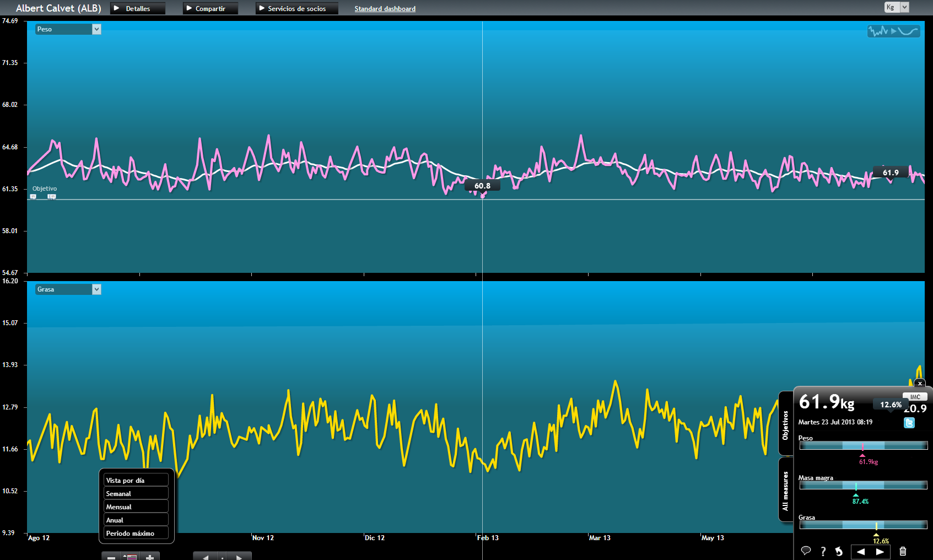Open the Standard dashboard link

pyautogui.click(x=385, y=9)
